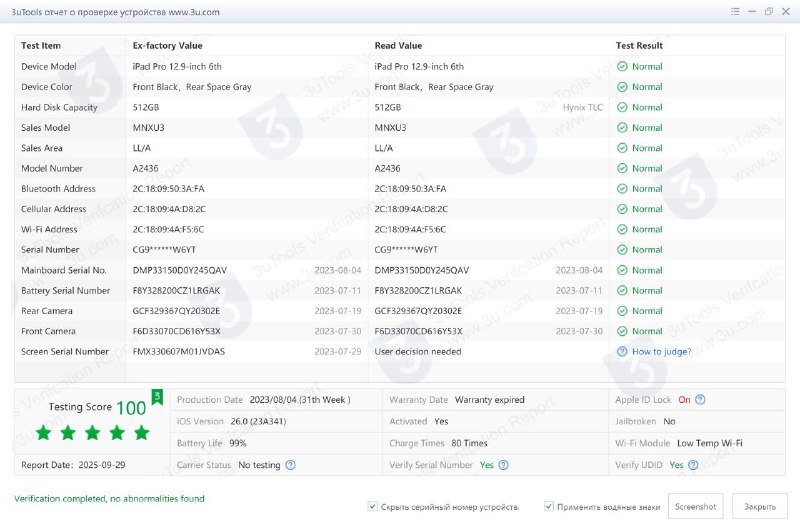
Task: Click the Normal check icon for Front Camera
Action: (622, 332)
